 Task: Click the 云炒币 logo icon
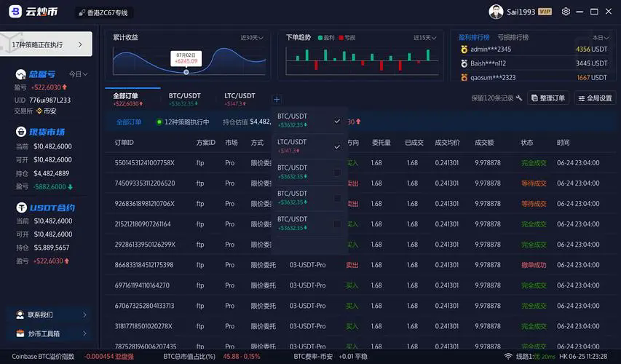coord(15,12)
